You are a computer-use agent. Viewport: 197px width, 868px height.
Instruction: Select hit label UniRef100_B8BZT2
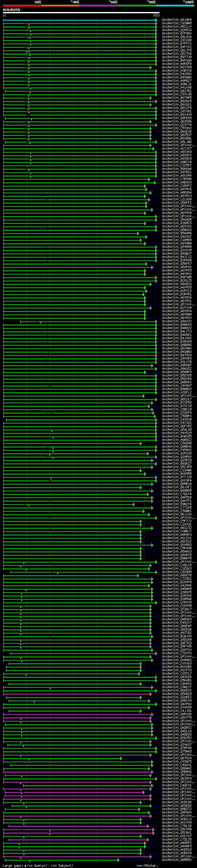pyautogui.click(x=177, y=809)
